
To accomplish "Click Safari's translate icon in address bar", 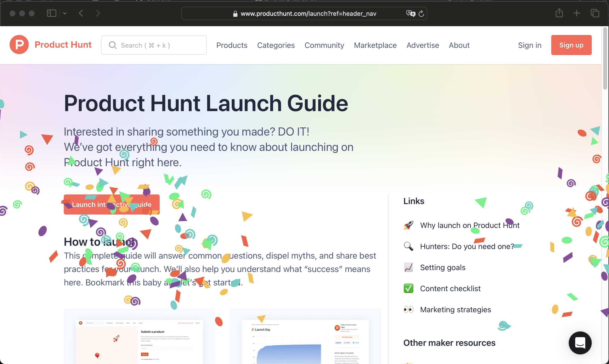I will point(410,13).
